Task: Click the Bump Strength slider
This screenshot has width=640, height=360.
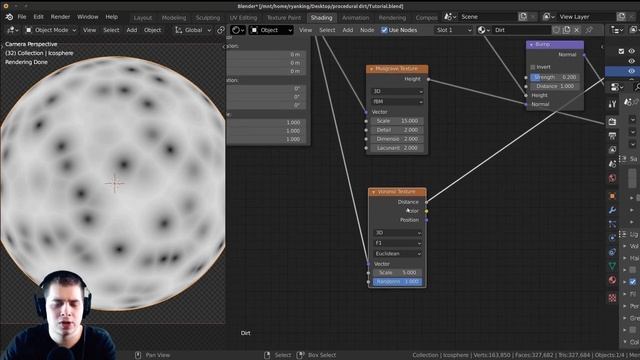Action: click(554, 77)
